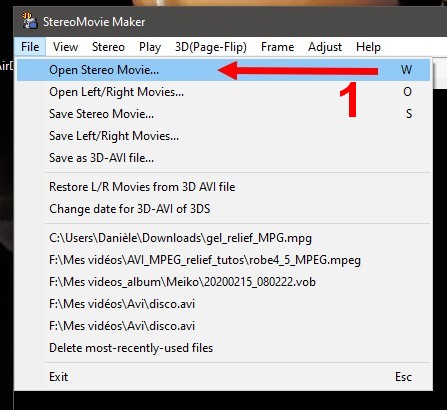The height and width of the screenshot is (410, 447).
Task: Open recent file robe4_5_MPEG.mpeg
Action: 224,260
